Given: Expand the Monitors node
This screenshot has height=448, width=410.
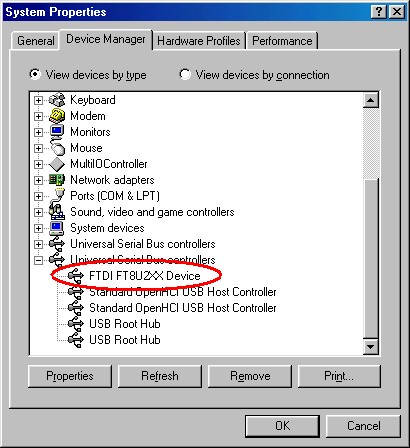Looking at the screenshot, I should point(39,132).
